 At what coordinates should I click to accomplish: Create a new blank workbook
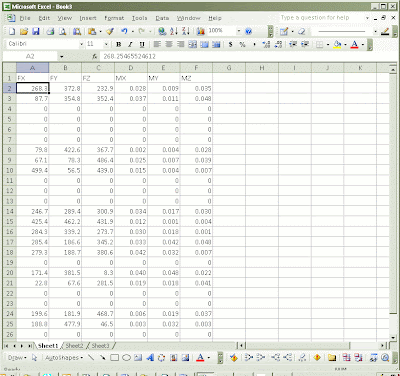[12, 31]
